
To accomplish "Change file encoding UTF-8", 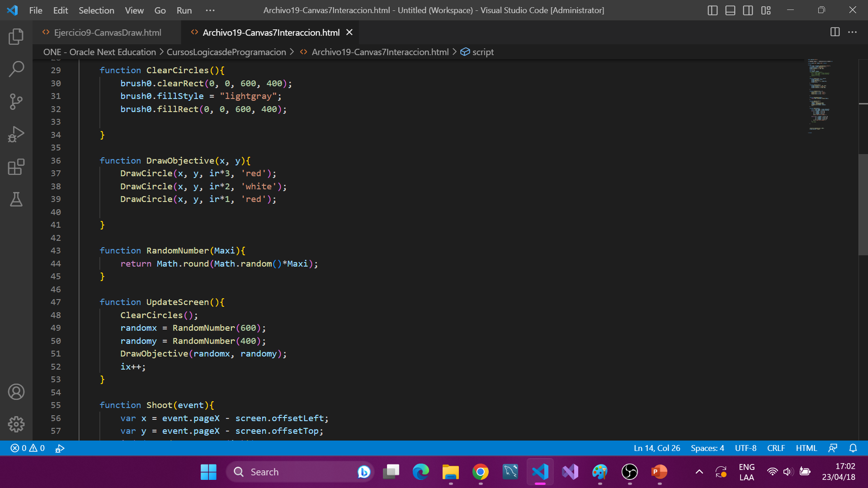I will (745, 448).
